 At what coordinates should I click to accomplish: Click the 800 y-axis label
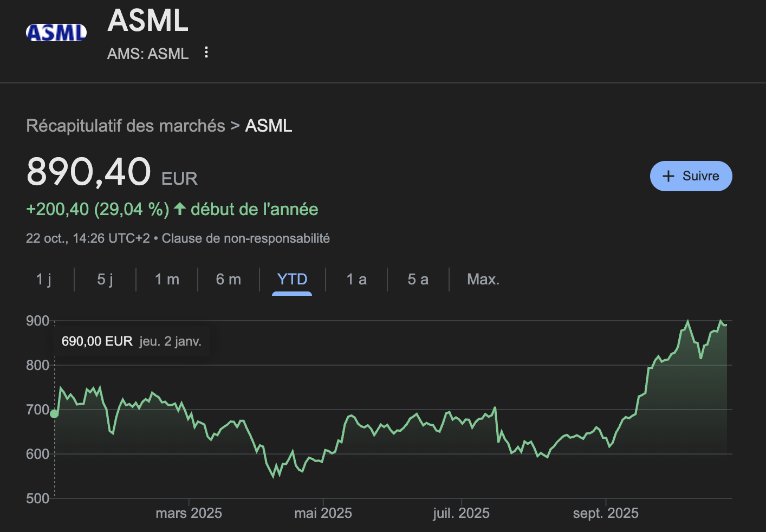pyautogui.click(x=38, y=365)
